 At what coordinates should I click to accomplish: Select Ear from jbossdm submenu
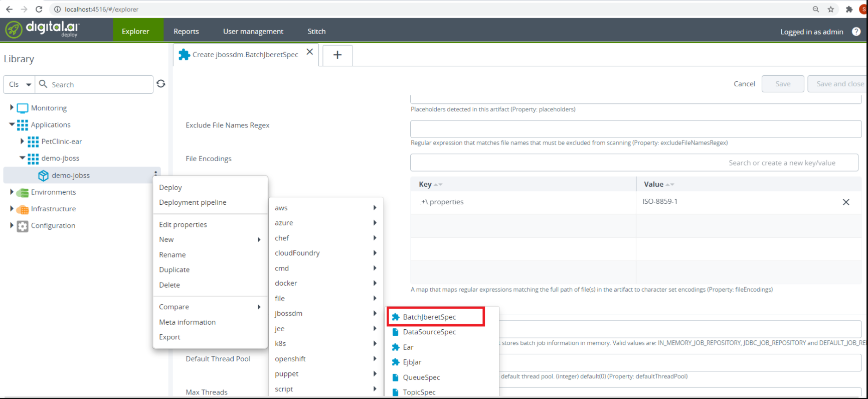[442, 347]
